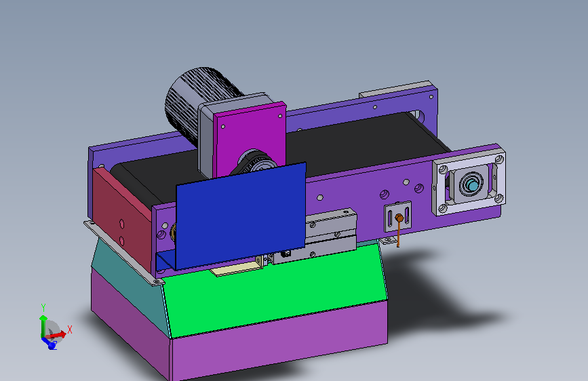The width and height of the screenshot is (588, 381).
Task: Select the green hopper front panel
Action: click(x=275, y=291)
